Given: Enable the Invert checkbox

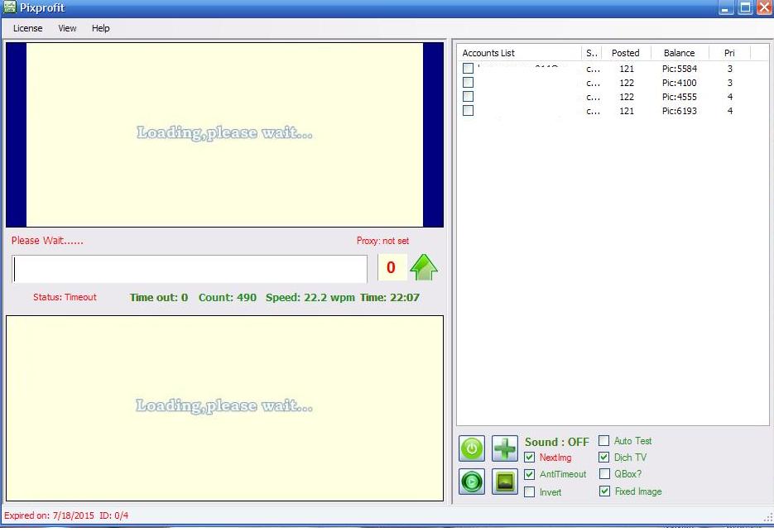Looking at the screenshot, I should [529, 492].
